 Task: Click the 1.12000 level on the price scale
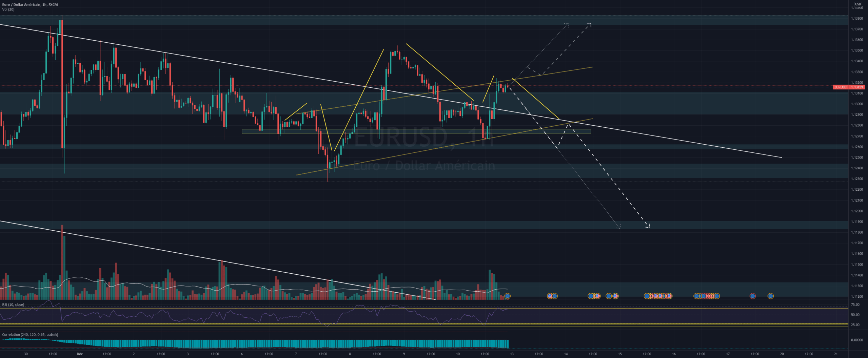857,211
